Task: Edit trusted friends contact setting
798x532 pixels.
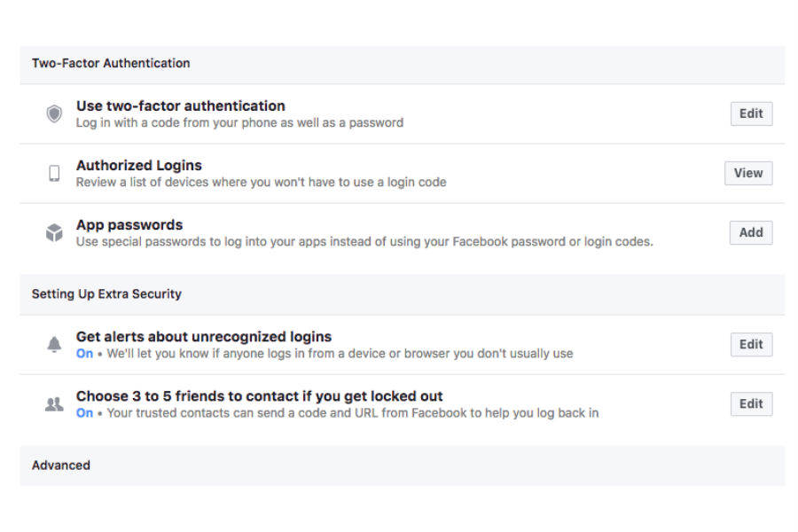Action: coord(751,403)
